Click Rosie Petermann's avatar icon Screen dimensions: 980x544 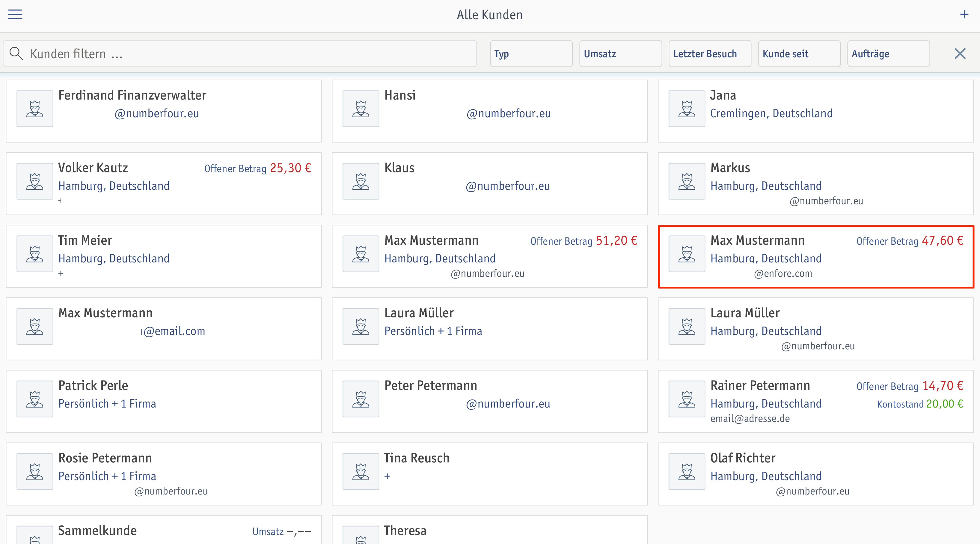(x=35, y=471)
